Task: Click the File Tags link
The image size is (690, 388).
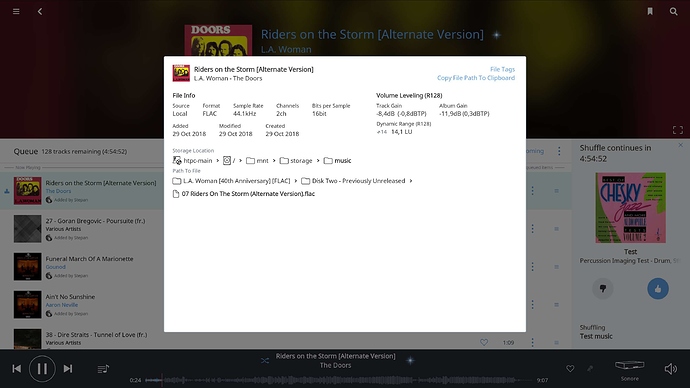Action: click(x=502, y=69)
